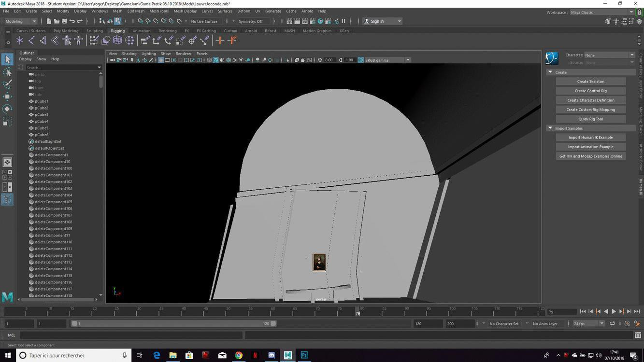Open the 24 fps frame rate dropdown
The height and width of the screenshot is (362, 644).
tap(588, 324)
